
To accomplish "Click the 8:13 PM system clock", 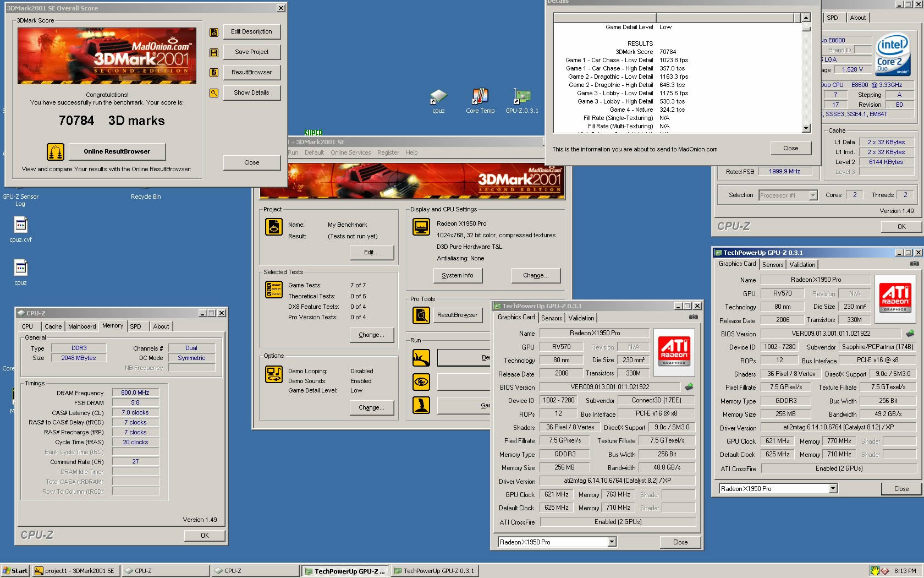I will (x=905, y=571).
